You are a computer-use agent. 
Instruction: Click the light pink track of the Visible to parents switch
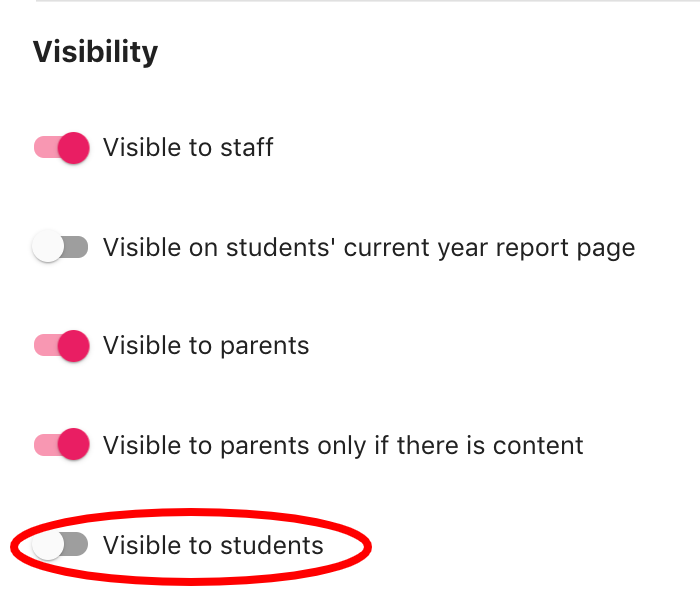tap(44, 346)
